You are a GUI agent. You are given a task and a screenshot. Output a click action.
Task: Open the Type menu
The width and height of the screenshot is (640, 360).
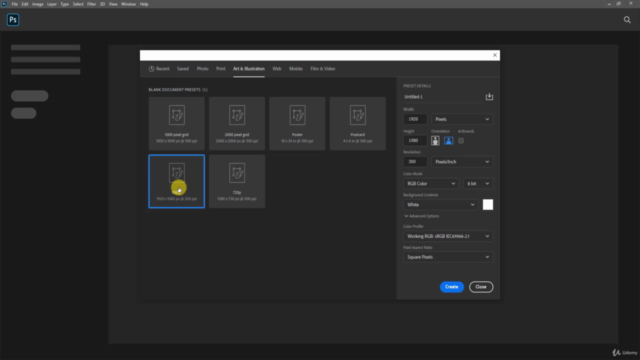click(x=64, y=4)
